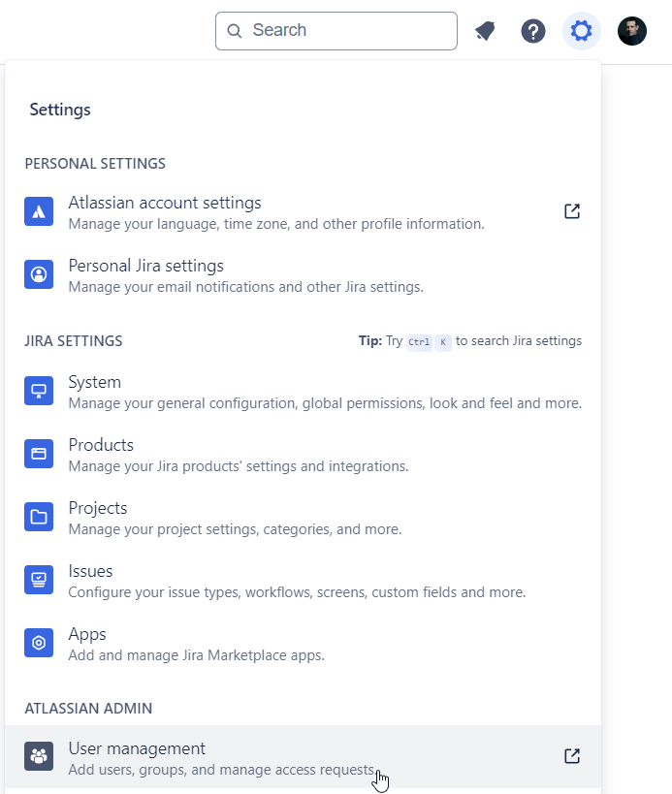Select the Issues menu entry
Screen dimensions: 672x794
click(x=90, y=570)
